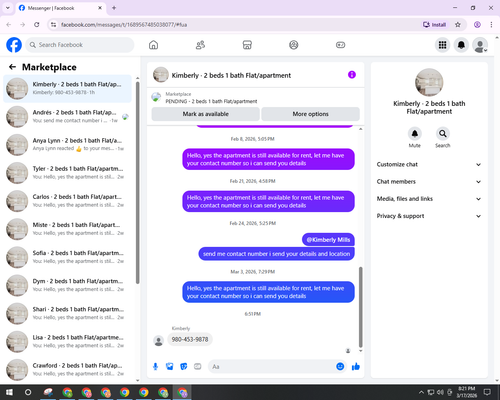Click the large listing photo in right panel

coord(429,82)
